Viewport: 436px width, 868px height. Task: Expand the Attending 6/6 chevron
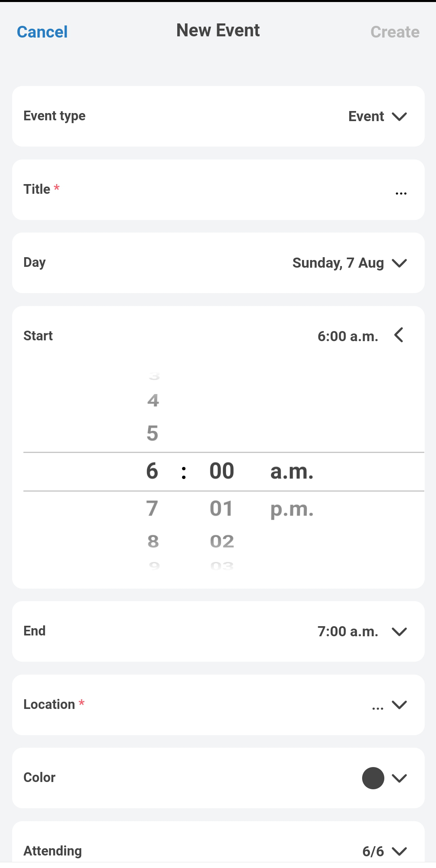[399, 851]
